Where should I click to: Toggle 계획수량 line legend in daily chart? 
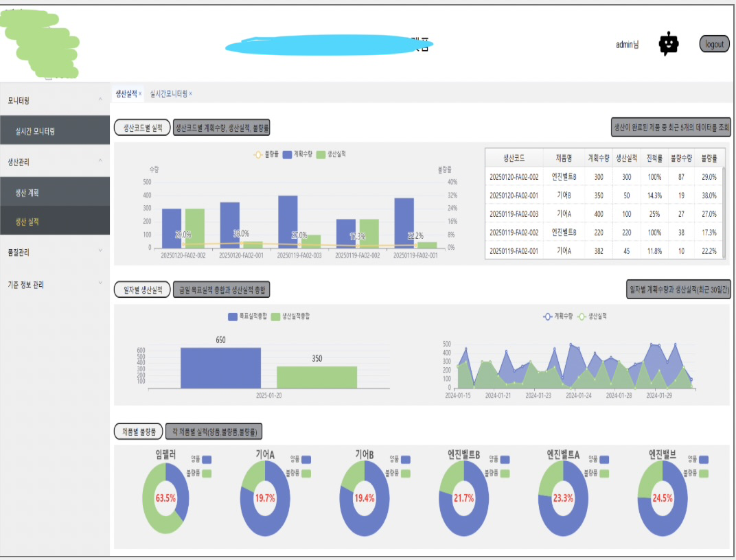point(557,316)
